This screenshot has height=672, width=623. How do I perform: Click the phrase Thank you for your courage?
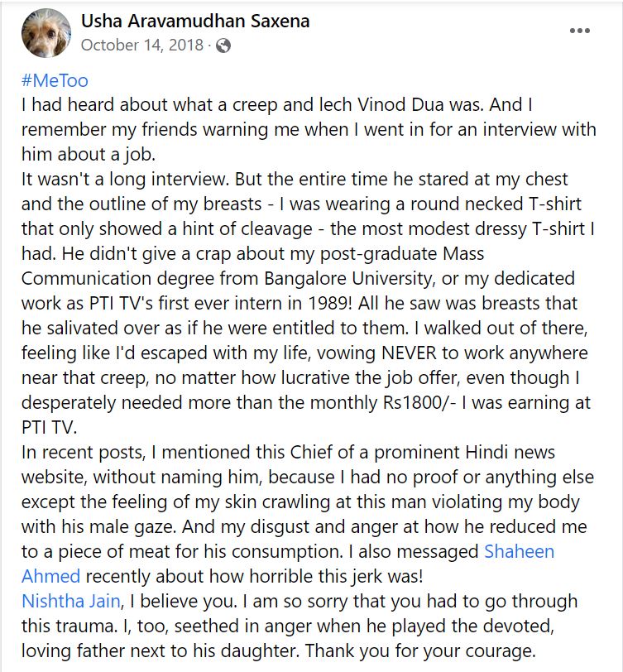(420, 651)
